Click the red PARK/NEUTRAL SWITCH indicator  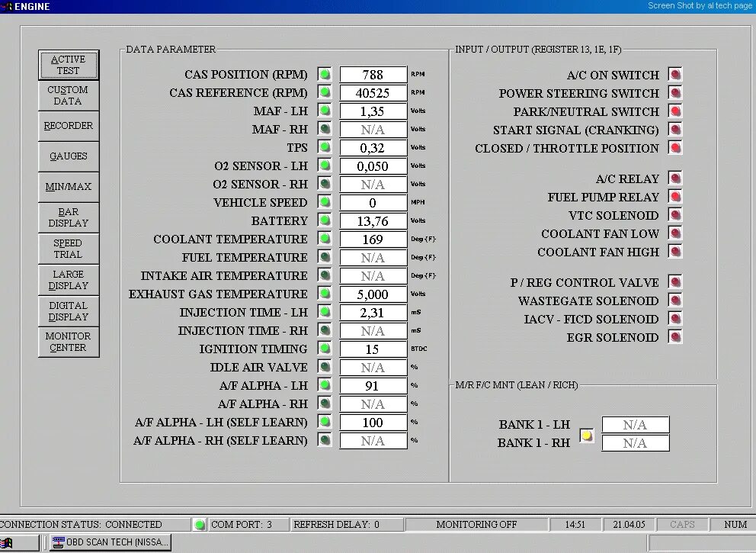(x=674, y=111)
